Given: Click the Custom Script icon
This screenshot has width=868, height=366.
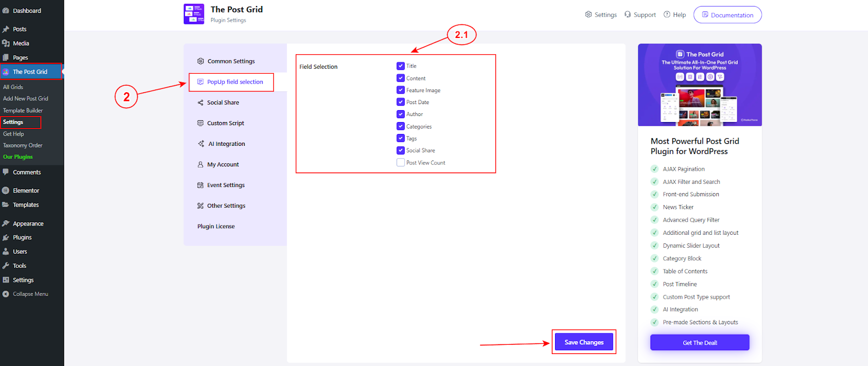Looking at the screenshot, I should (x=201, y=123).
